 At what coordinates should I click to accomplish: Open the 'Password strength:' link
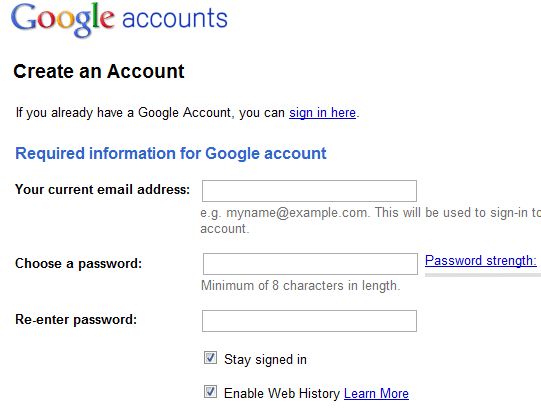(x=481, y=260)
